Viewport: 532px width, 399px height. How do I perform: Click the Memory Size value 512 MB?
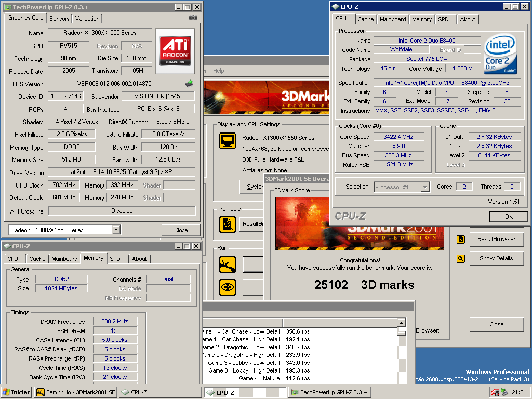[x=71, y=159]
